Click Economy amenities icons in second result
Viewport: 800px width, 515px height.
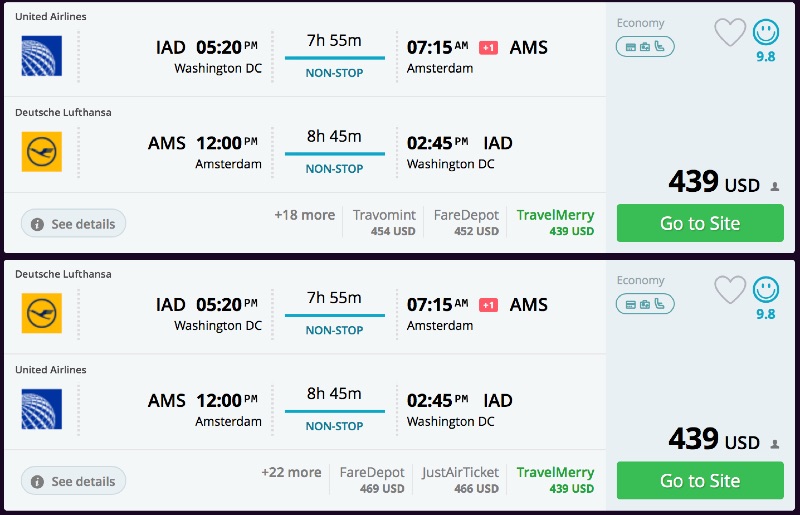pos(645,303)
